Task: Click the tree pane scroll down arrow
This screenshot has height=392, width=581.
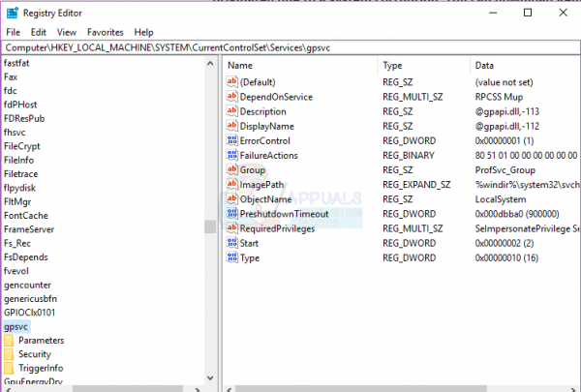Action: 210,377
